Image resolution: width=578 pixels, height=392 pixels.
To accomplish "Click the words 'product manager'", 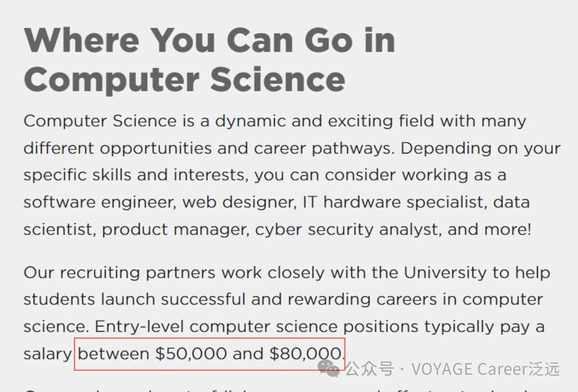I will (175, 230).
